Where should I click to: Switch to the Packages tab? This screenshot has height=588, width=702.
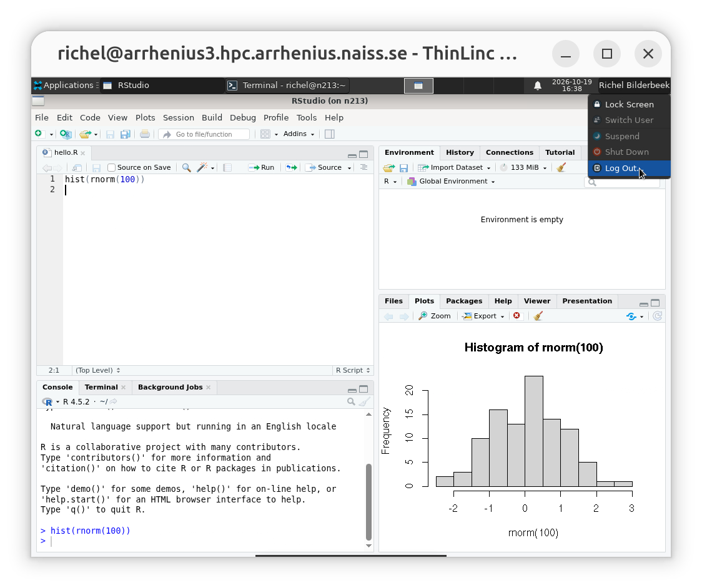464,301
